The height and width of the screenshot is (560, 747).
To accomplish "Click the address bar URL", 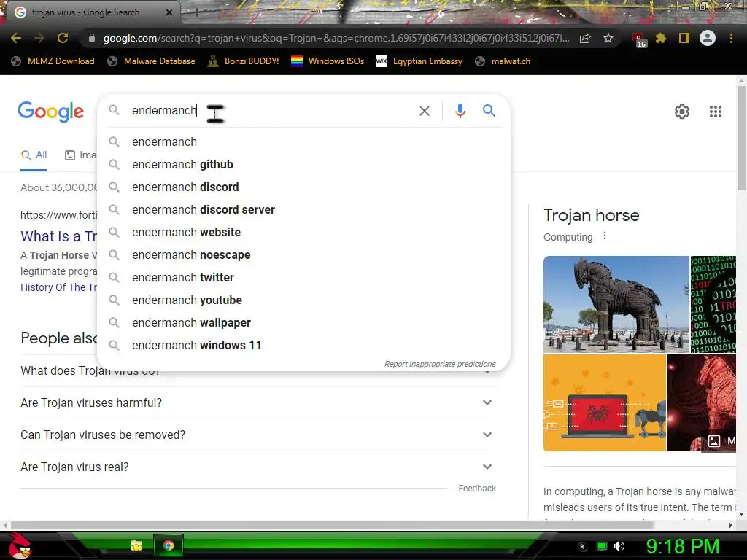I will click(336, 38).
